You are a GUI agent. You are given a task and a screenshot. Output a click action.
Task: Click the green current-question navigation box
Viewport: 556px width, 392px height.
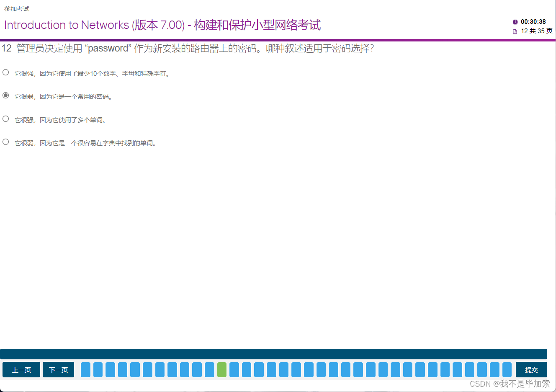pyautogui.click(x=222, y=370)
